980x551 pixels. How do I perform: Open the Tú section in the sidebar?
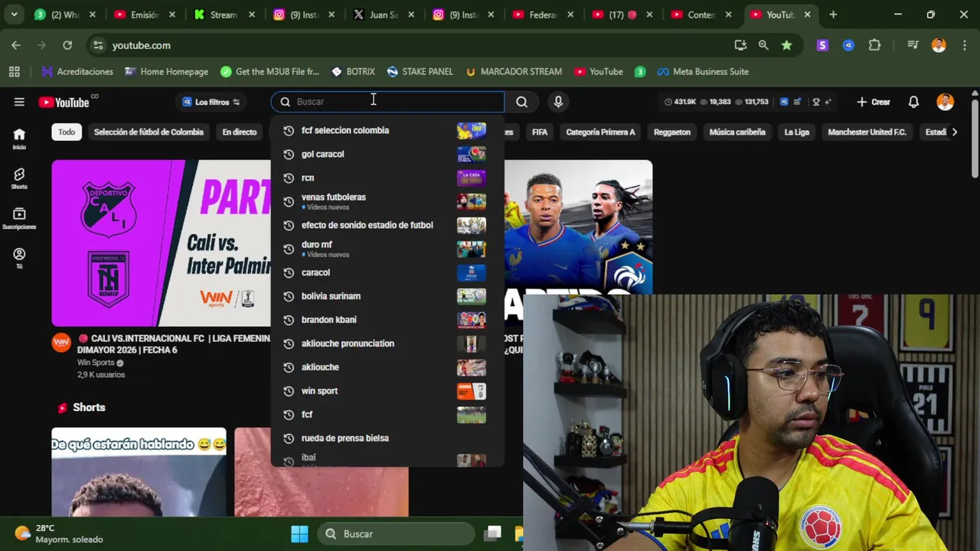pyautogui.click(x=19, y=258)
